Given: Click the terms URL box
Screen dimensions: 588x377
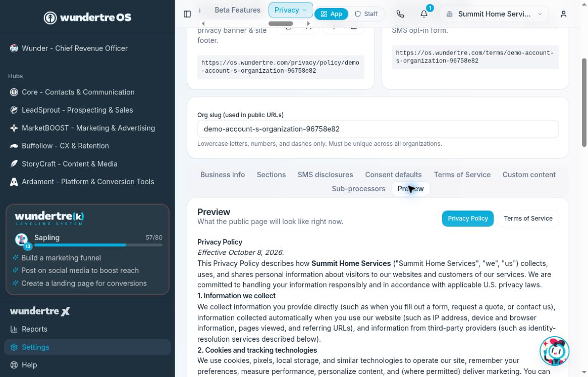Looking at the screenshot, I should [x=475, y=57].
